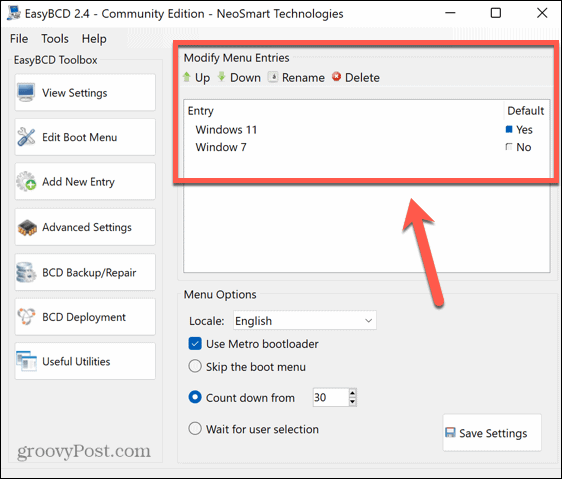
Task: Maximize the EasyBCD window
Action: (x=496, y=13)
